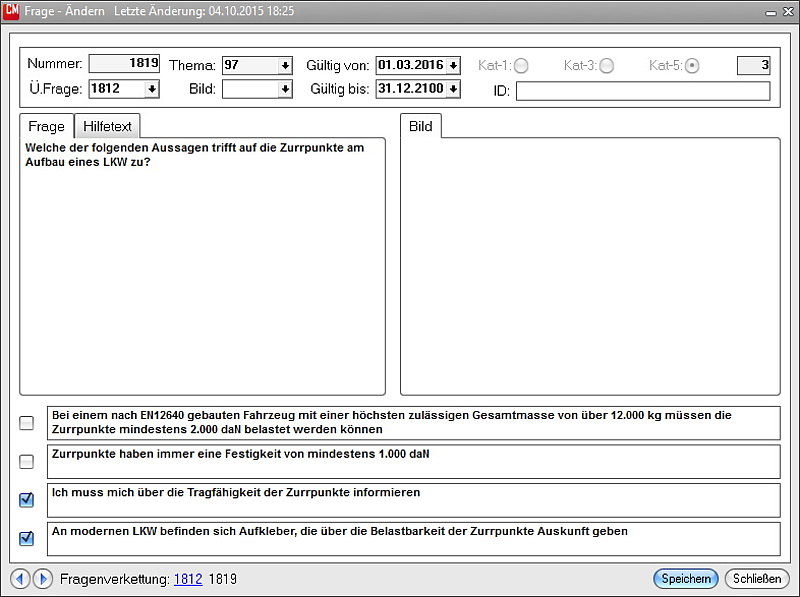Select the Kat-5 radio button

(x=692, y=65)
